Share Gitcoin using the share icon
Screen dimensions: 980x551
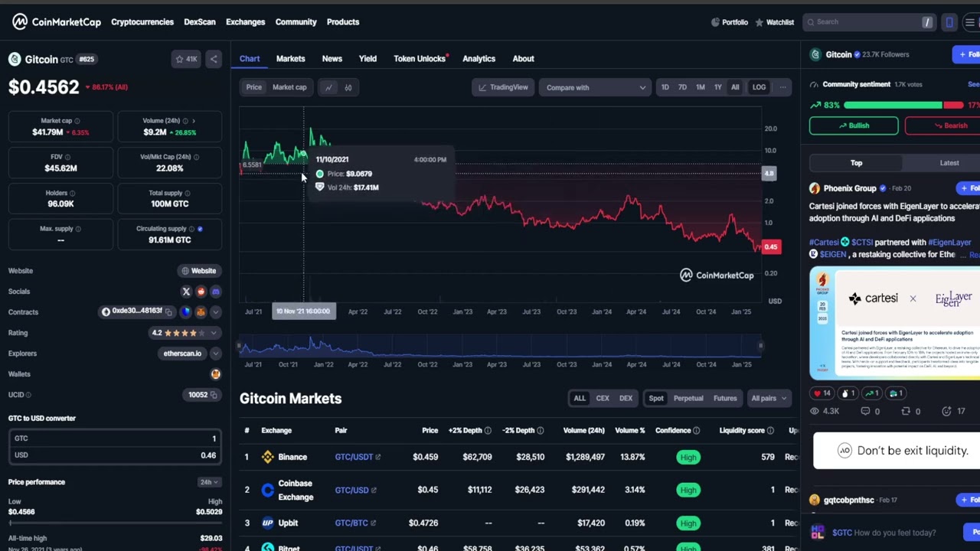click(x=214, y=59)
